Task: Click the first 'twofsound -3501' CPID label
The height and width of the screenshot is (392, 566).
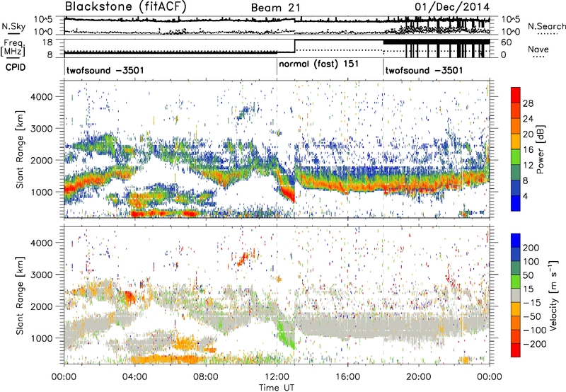Action: 105,70
